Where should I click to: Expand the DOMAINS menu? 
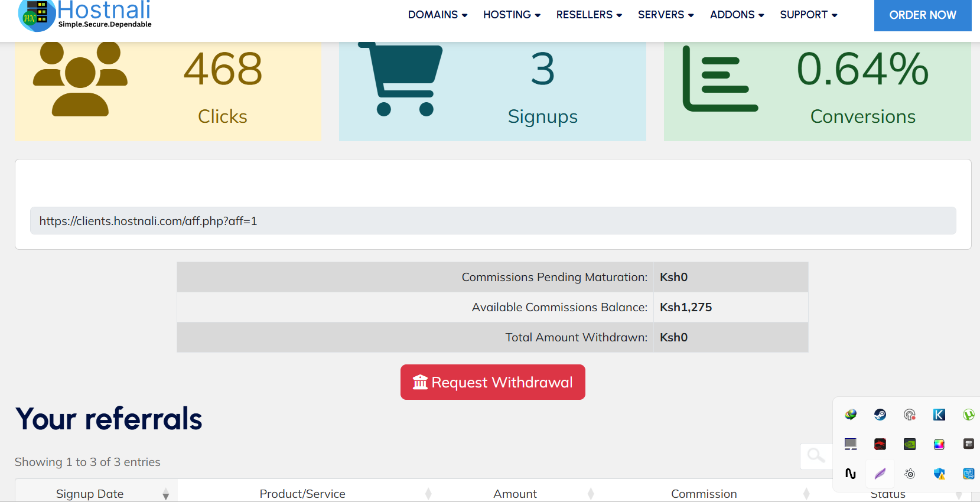[438, 15]
